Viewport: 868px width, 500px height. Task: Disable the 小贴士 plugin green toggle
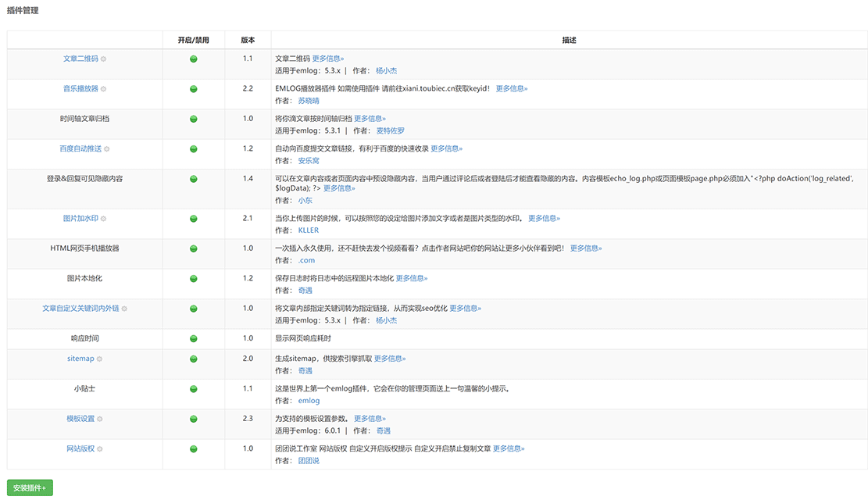tap(193, 387)
